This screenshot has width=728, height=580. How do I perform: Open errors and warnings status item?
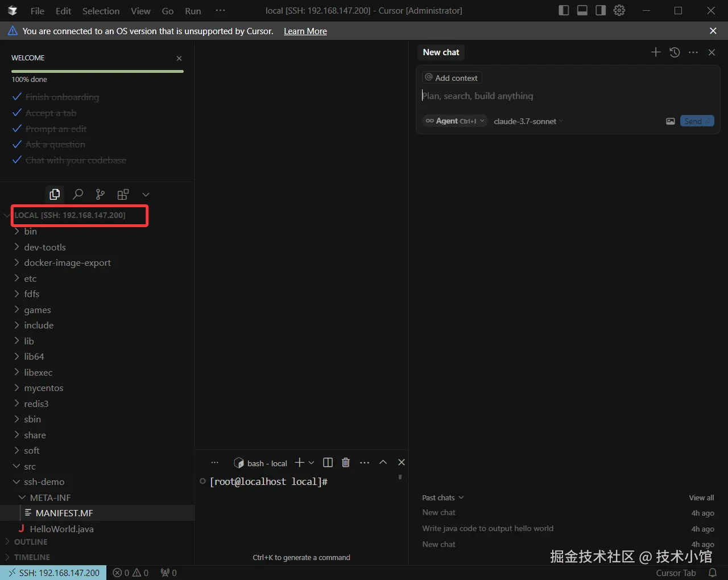click(131, 573)
